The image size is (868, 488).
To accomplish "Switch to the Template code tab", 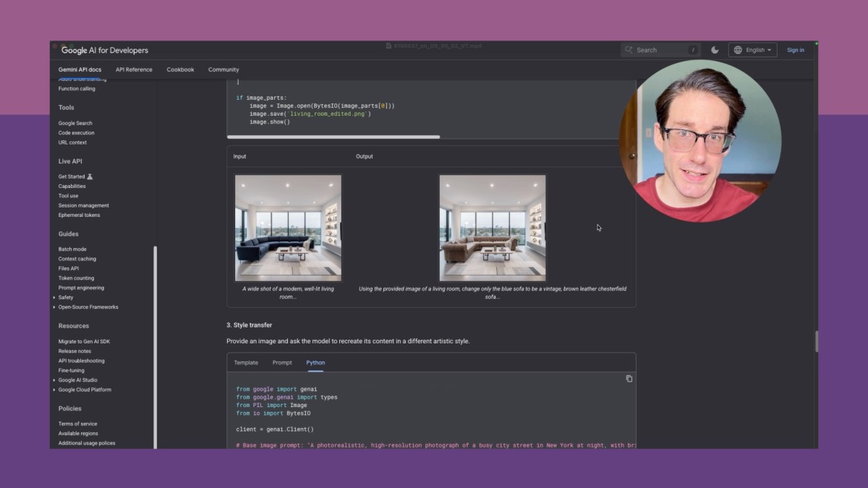I will point(246,362).
